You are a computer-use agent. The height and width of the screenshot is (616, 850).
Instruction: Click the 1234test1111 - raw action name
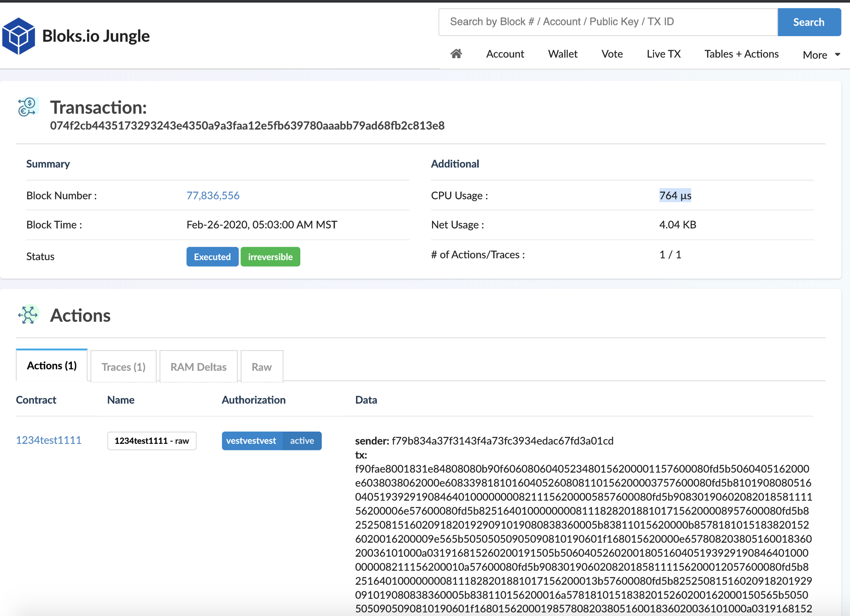(152, 441)
